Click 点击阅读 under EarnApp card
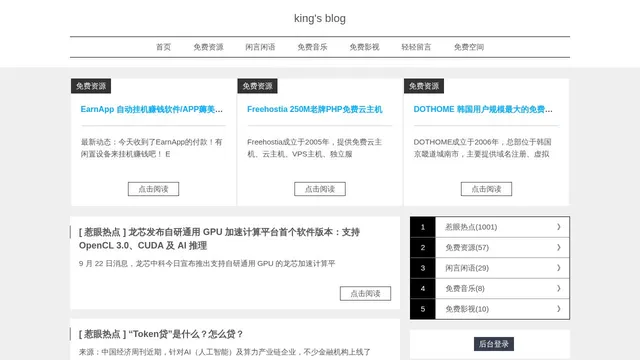The width and height of the screenshot is (640, 360). 153,189
